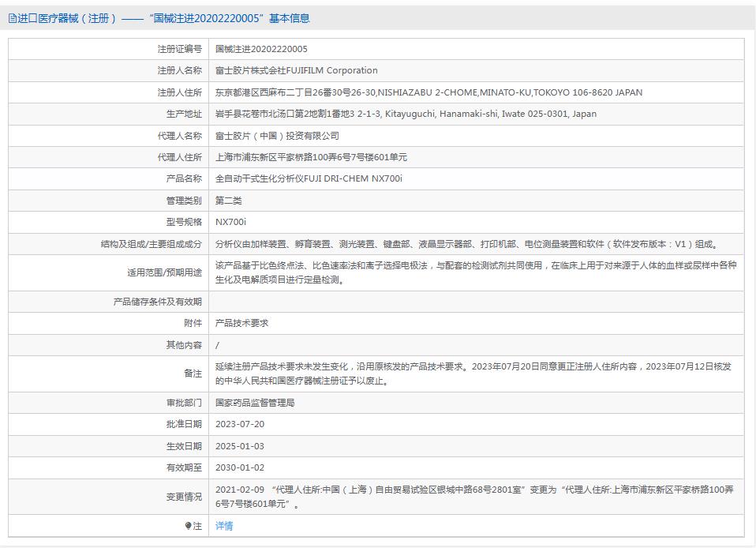756x548 pixels.
Task: Click the model specification value NX700i
Action: click(x=230, y=222)
